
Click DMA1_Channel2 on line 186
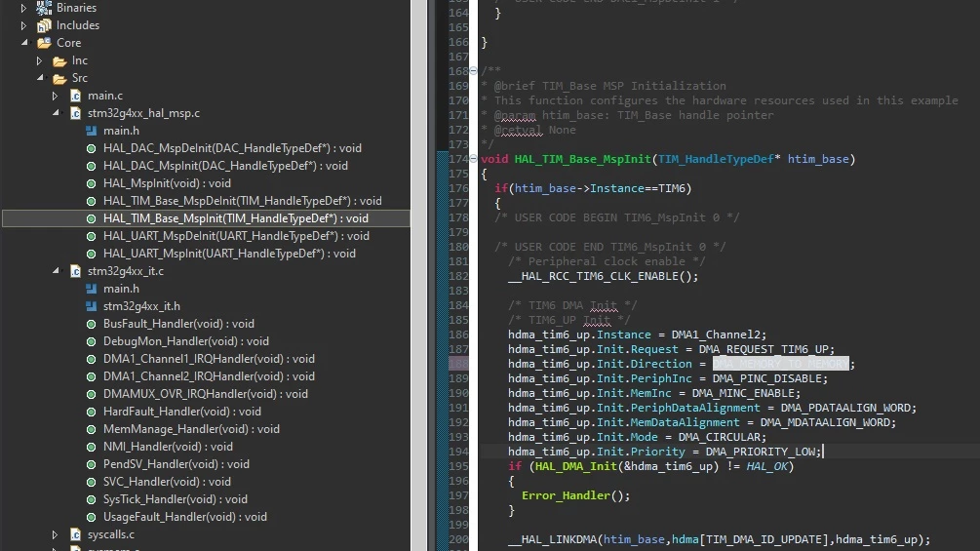coord(716,335)
